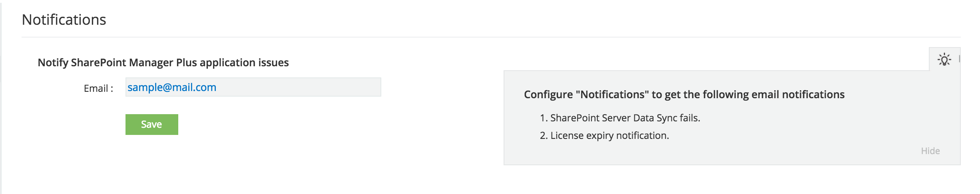Click the Notifications page heading
Viewport: 980px width, 194px height.
pos(64,20)
